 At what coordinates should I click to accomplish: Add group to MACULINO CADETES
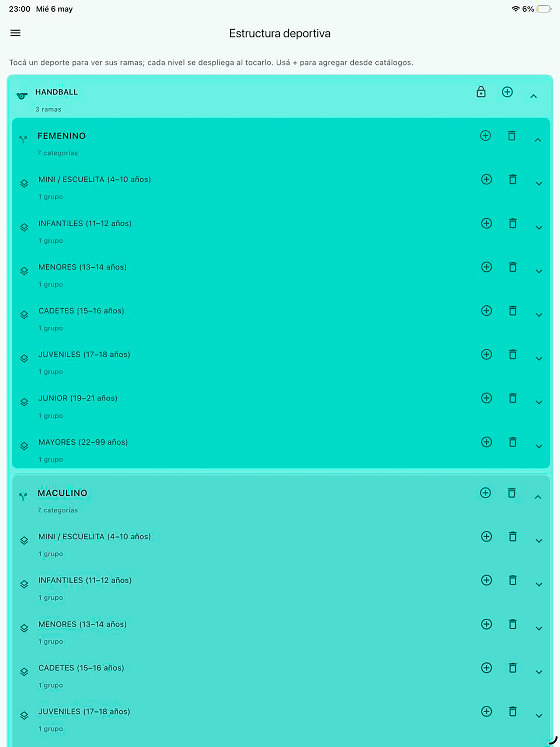click(486, 668)
